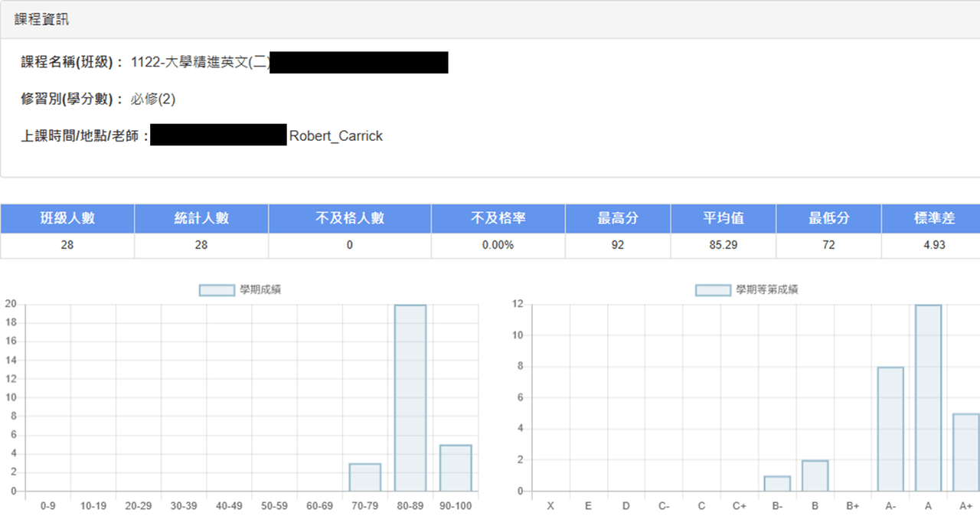
Task: Toggle the 學期等第成績 legend swatch
Action: click(713, 290)
